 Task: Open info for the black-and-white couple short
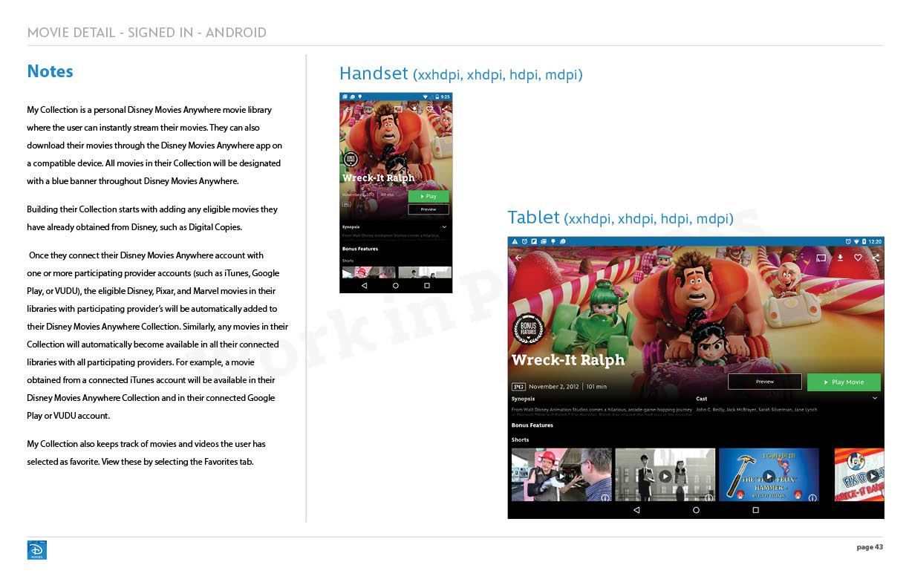point(709,497)
